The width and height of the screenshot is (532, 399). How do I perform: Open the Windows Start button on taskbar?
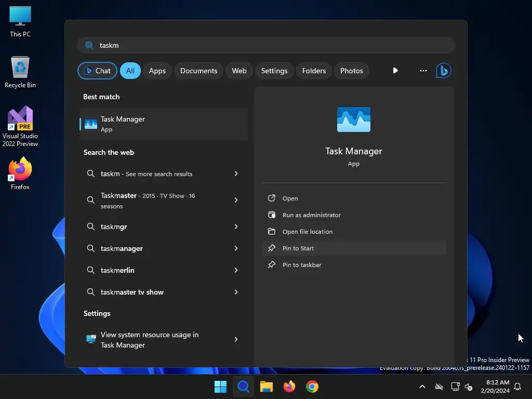click(220, 387)
